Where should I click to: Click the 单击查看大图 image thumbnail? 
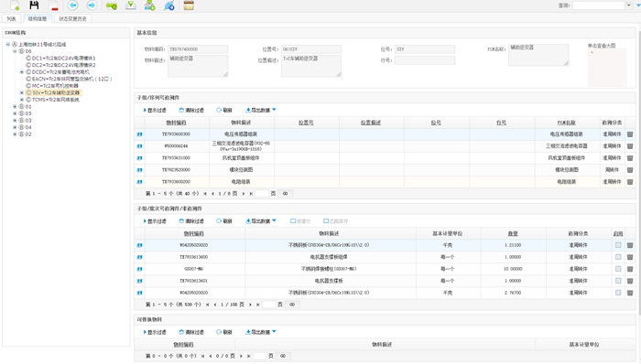coord(607,68)
